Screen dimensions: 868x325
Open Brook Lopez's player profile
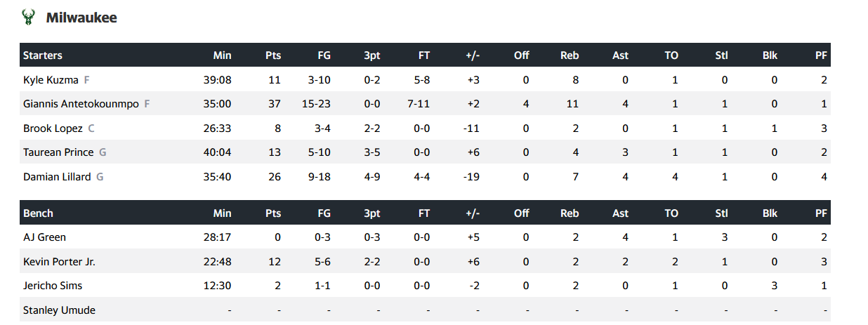point(53,128)
